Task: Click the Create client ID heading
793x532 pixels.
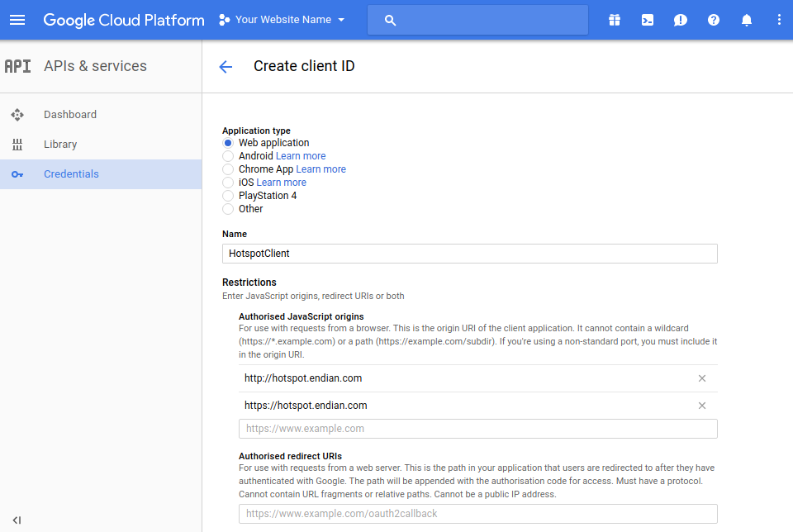Action: point(304,66)
